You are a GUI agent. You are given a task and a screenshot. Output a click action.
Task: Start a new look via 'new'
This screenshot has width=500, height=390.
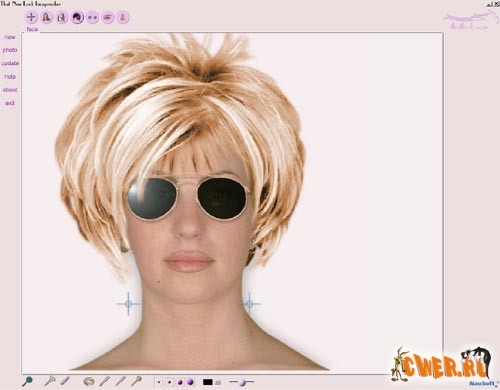click(10, 37)
